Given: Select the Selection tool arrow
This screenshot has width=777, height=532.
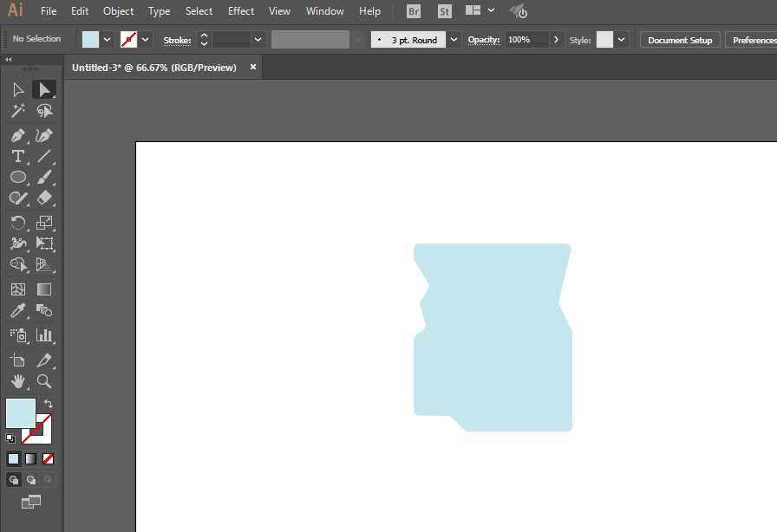Looking at the screenshot, I should coord(18,89).
